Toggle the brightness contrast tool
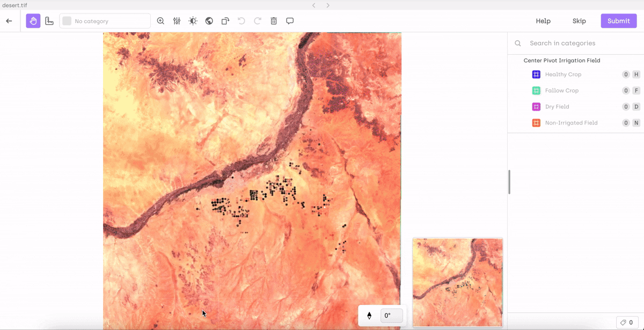The image size is (644, 330). pos(193,21)
